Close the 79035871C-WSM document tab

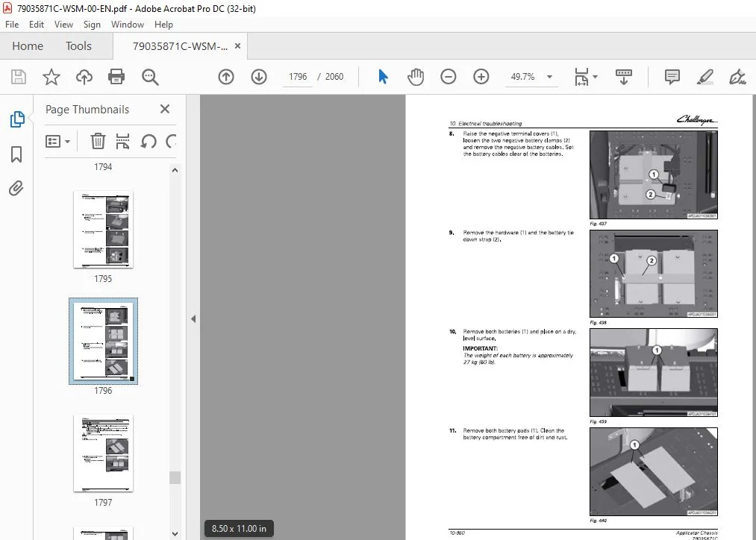pos(238,45)
